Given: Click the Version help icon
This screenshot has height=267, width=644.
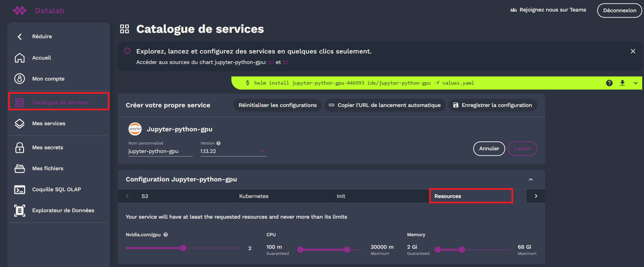Looking at the screenshot, I should click(219, 143).
